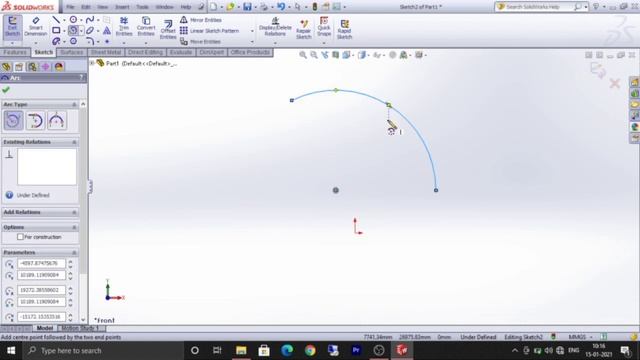The image size is (640, 360).
Task: Collapse the Arc Type section
Action: (x=74, y=105)
